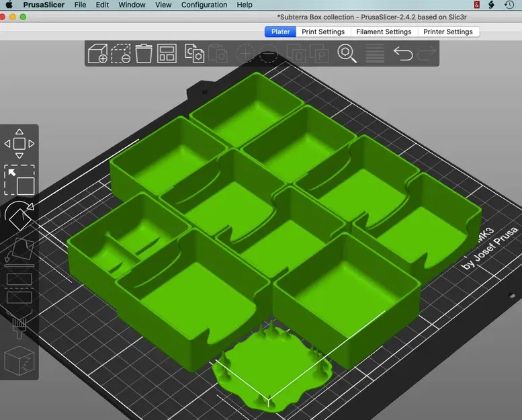Click the Add model cube icon

tap(97, 54)
